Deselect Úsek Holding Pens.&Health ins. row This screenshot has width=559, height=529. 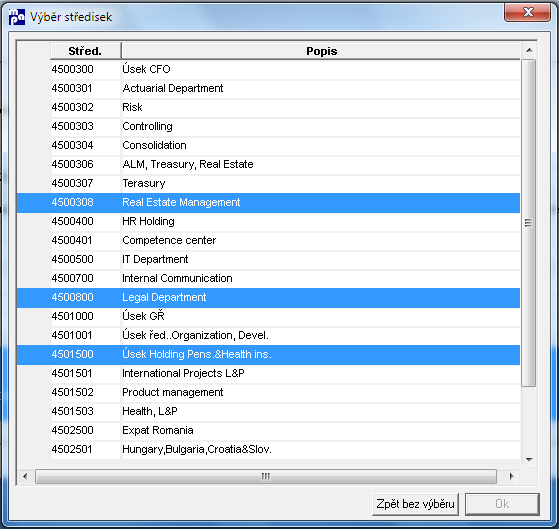pos(268,354)
